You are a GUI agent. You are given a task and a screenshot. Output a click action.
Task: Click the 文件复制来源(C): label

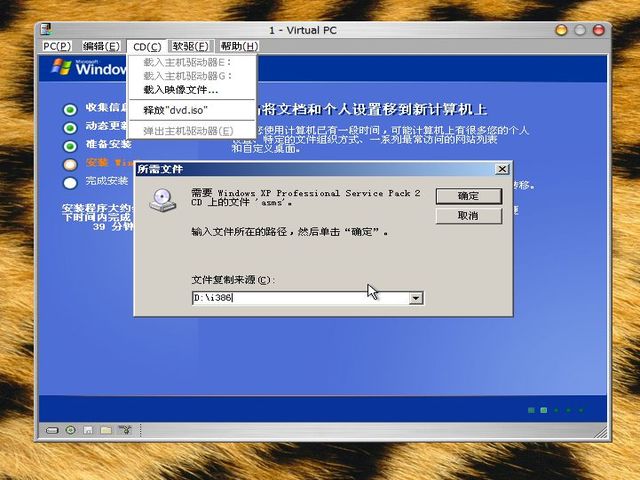coord(233,280)
